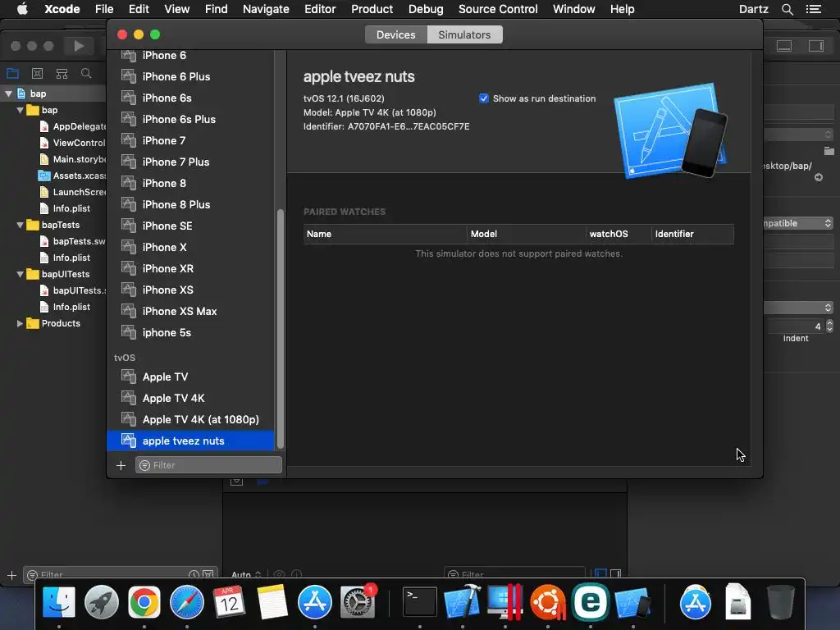Screen dimensions: 840x630
Task: Switch to the Simulators tab
Action: [x=464, y=34]
